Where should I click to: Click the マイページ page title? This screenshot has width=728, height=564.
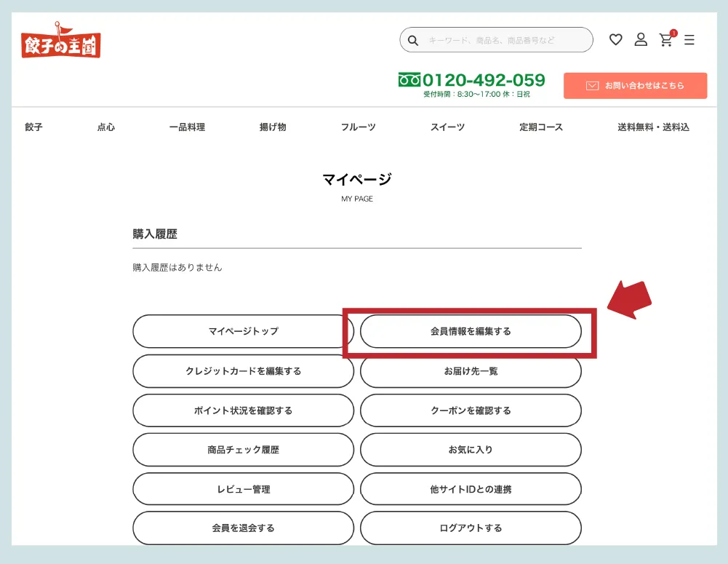click(357, 179)
